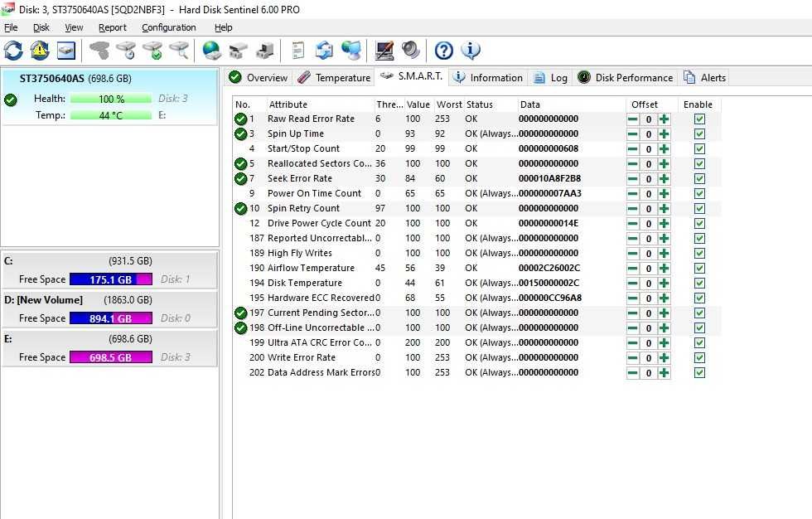Click the blue info bubble icon
Viewport: 812px width, 519px height.
(x=471, y=51)
